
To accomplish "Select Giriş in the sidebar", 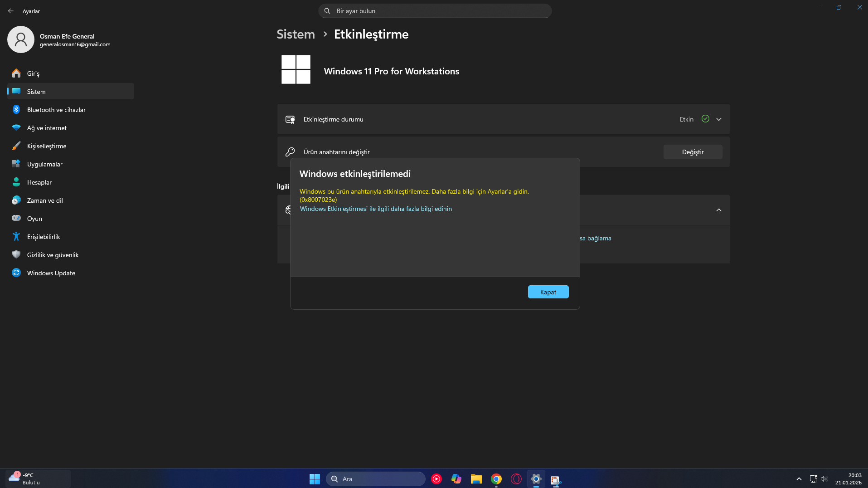I will [71, 73].
